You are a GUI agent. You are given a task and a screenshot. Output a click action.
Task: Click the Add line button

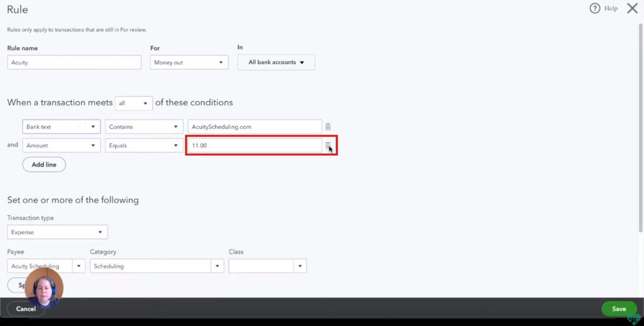(x=44, y=165)
